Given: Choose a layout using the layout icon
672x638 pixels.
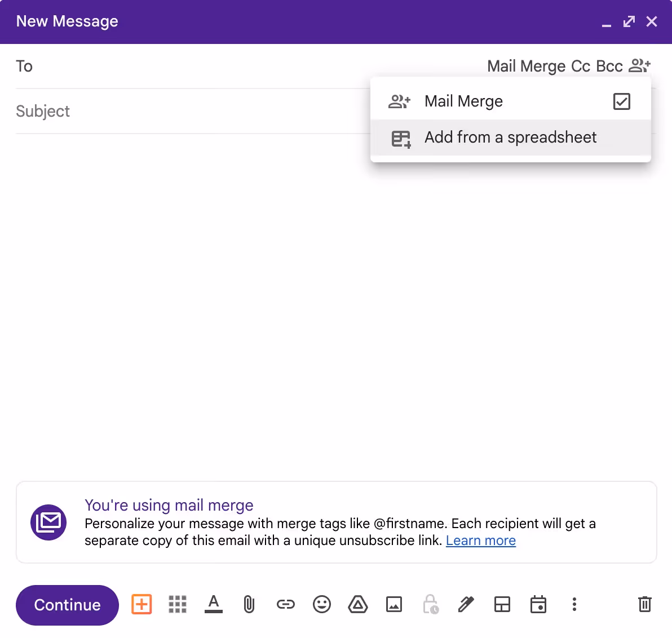Looking at the screenshot, I should [x=502, y=605].
